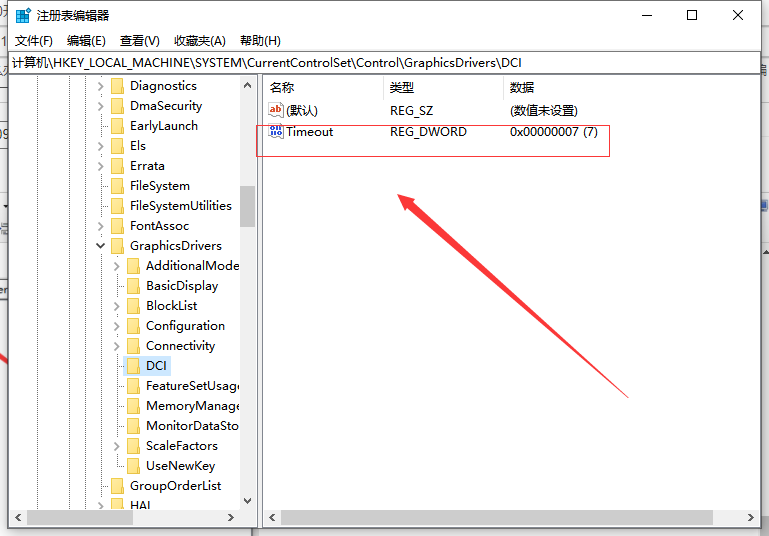Click the REG_SZ type cell
This screenshot has height=536, width=769.
pyautogui.click(x=411, y=111)
